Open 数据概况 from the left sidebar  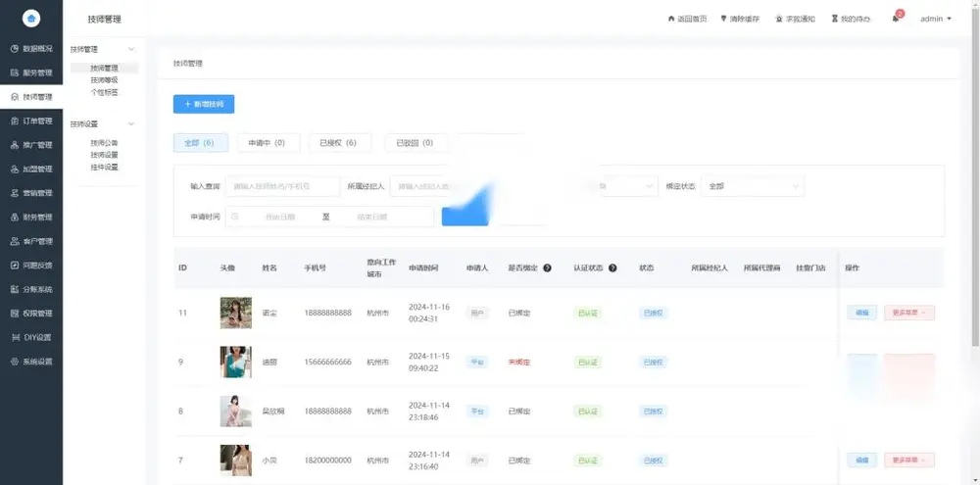pos(31,49)
